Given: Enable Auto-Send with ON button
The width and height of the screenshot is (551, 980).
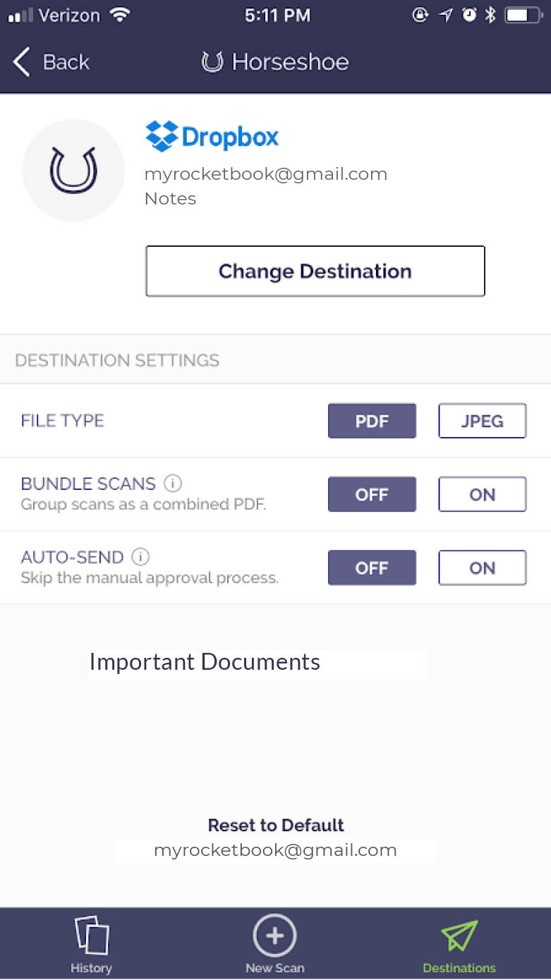Looking at the screenshot, I should 482,568.
